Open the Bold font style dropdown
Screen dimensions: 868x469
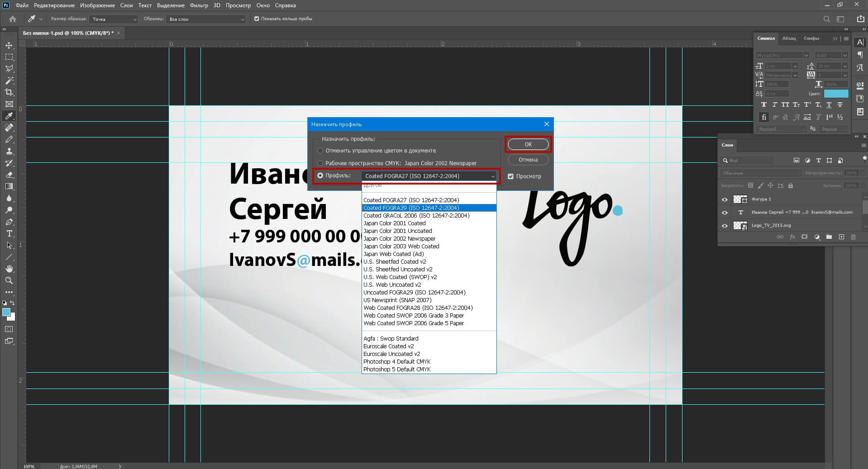point(831,55)
